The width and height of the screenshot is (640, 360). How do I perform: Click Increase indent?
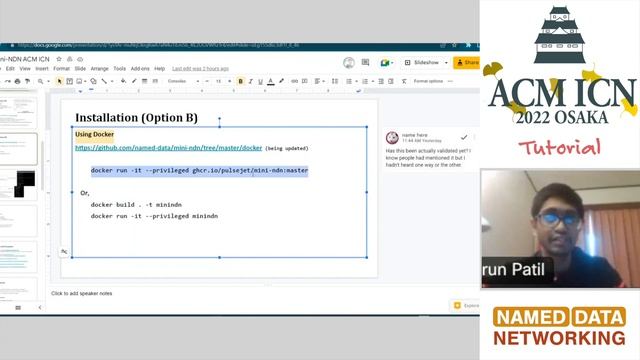click(391, 81)
